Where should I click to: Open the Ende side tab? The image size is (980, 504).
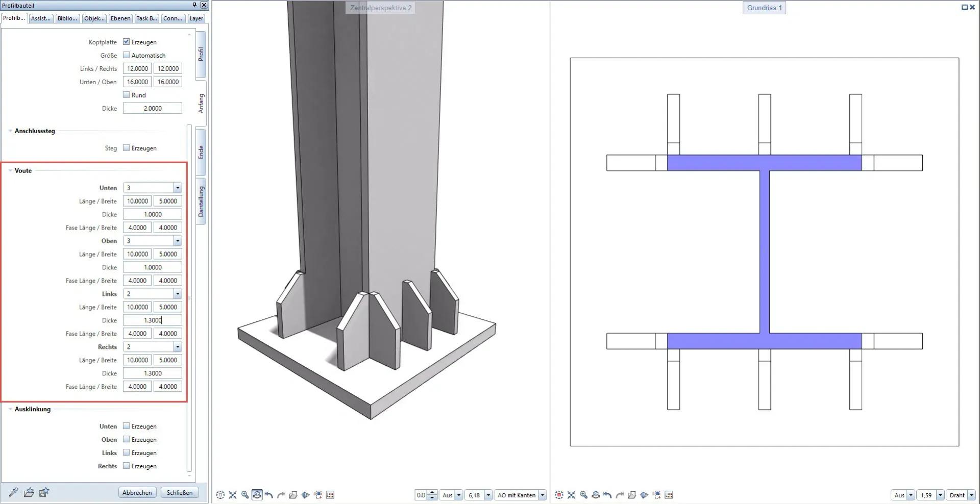click(x=201, y=152)
